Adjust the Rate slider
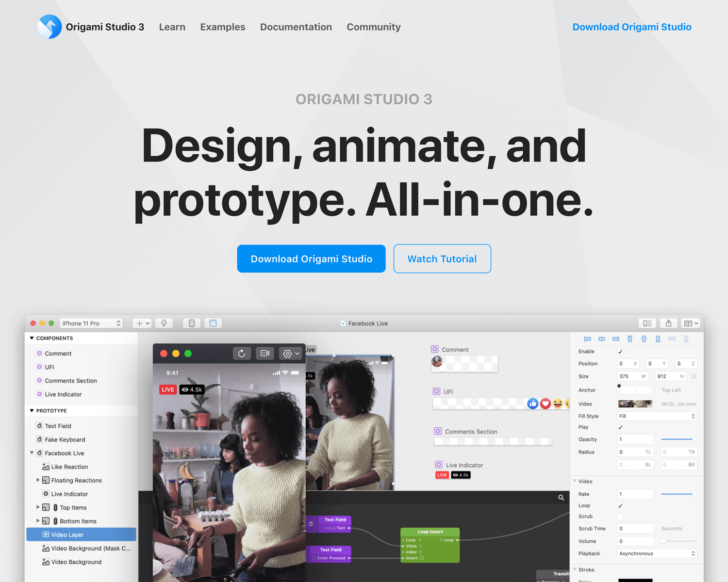Viewport: 728px width, 582px height. click(x=678, y=494)
